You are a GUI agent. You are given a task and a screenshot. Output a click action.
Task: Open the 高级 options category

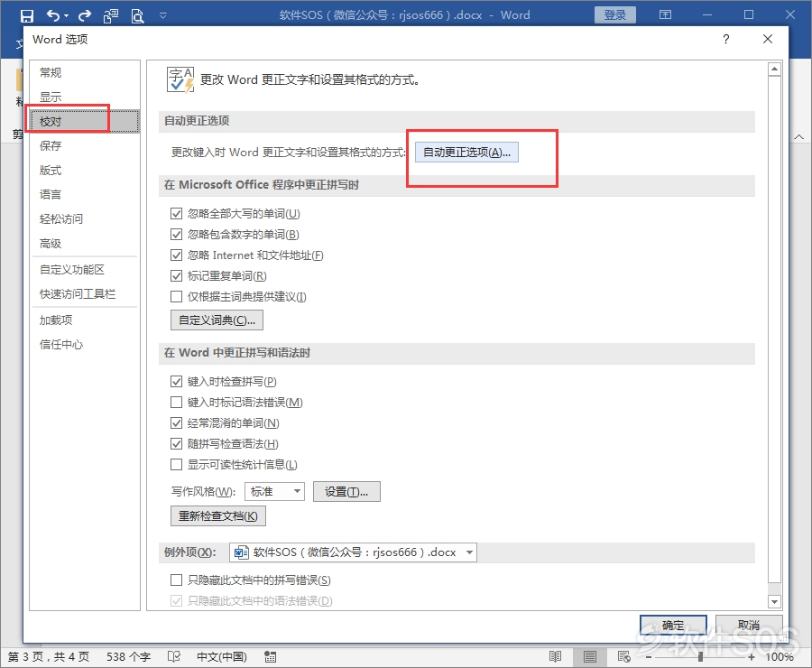[85, 243]
